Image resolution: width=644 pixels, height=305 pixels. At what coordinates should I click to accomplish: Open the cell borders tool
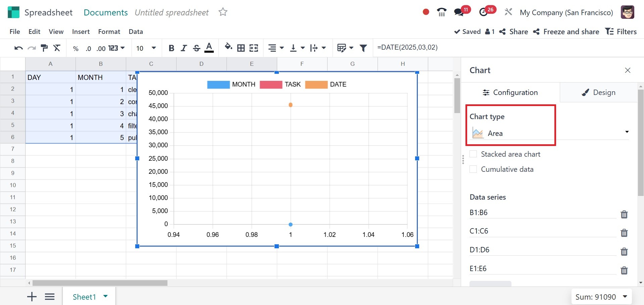click(241, 48)
